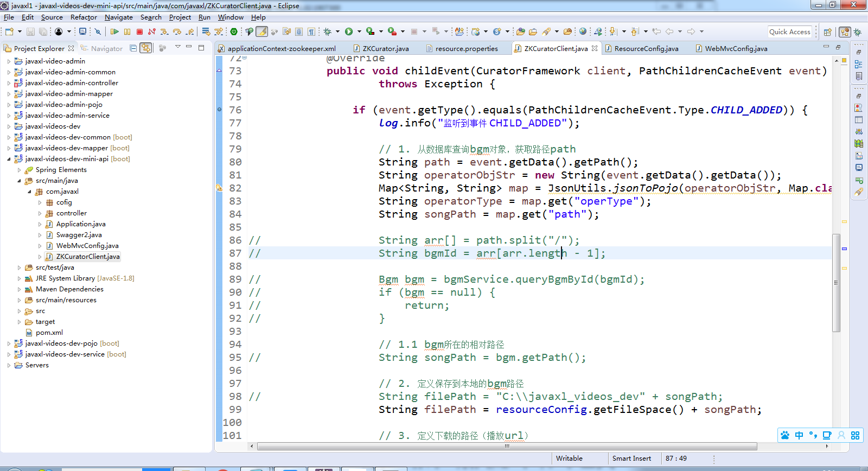The image size is (868, 471).
Task: Click the Previous Annotation arrow icon
Action: coord(635,31)
